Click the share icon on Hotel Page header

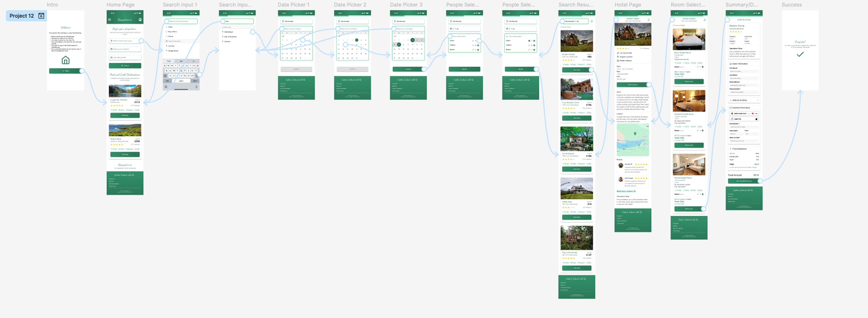pyautogui.click(x=648, y=20)
